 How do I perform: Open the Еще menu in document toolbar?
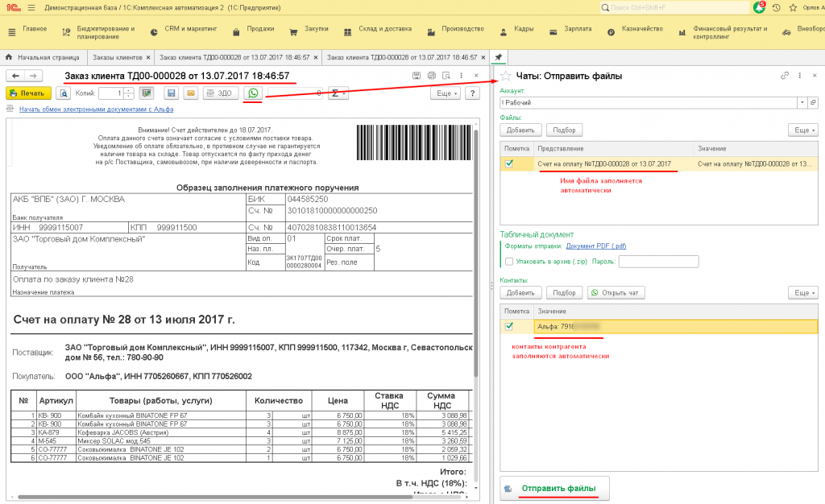pos(446,93)
